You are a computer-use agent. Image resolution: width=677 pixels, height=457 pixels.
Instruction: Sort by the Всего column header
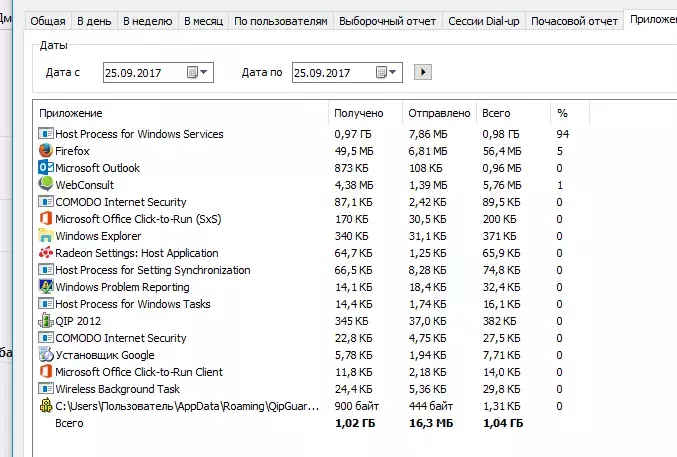[x=514, y=113]
